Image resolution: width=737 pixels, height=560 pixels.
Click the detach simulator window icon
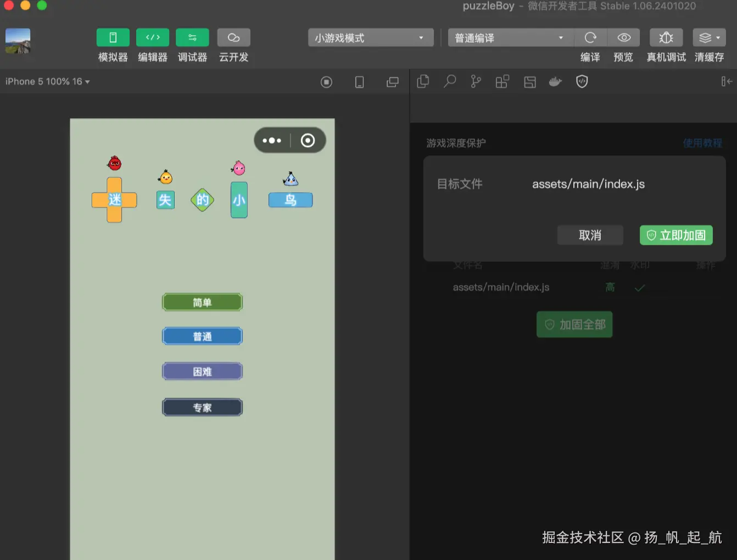pyautogui.click(x=393, y=82)
